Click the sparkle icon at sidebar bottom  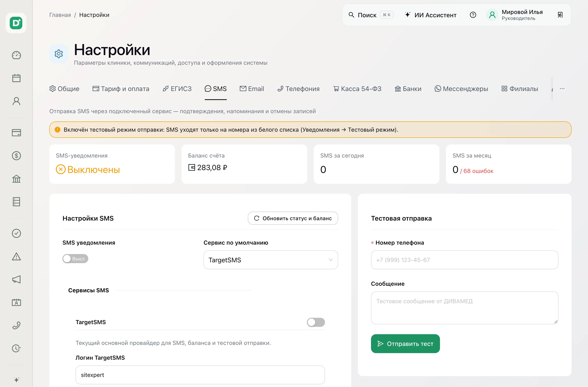(x=16, y=380)
